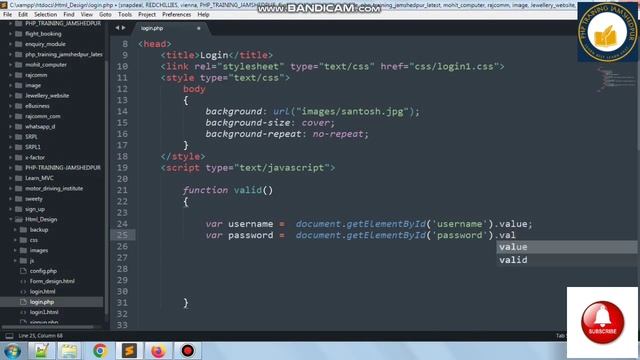Select the Learn_MVC folder icon
The height and width of the screenshot is (360, 640).
tap(18, 178)
